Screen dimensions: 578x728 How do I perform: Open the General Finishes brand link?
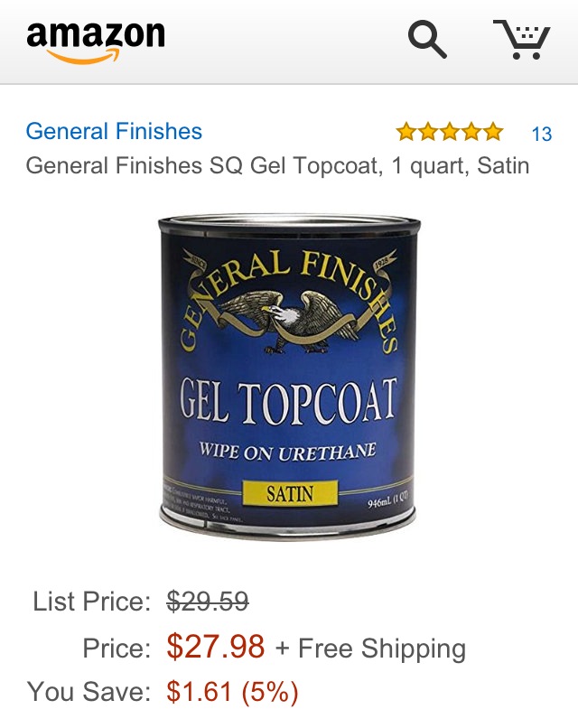point(114,131)
